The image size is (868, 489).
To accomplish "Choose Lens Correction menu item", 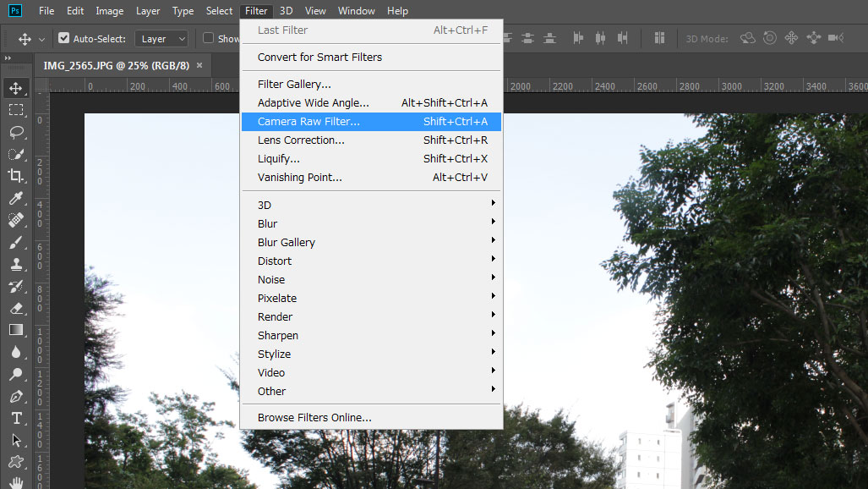I will point(371,140).
